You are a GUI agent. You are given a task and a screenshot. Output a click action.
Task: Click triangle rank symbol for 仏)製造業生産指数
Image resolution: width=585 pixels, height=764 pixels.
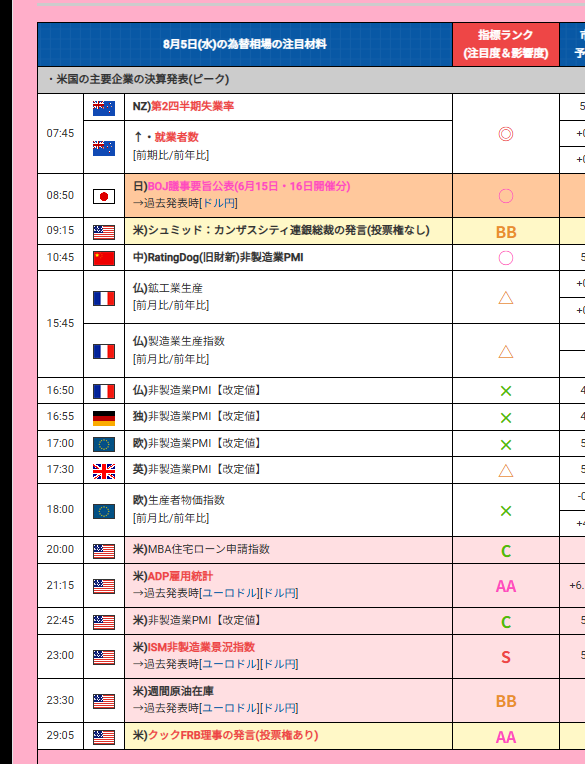pyautogui.click(x=506, y=351)
